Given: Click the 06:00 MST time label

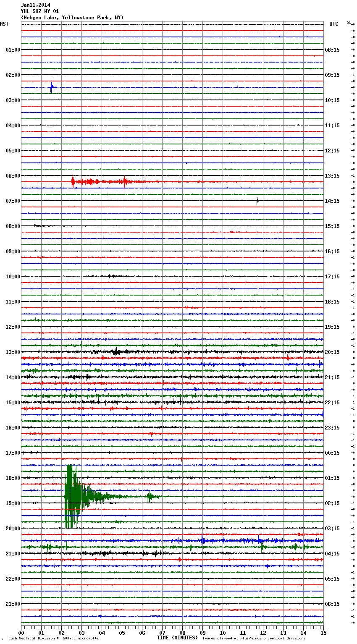Looking at the screenshot, I should click(x=13, y=176).
